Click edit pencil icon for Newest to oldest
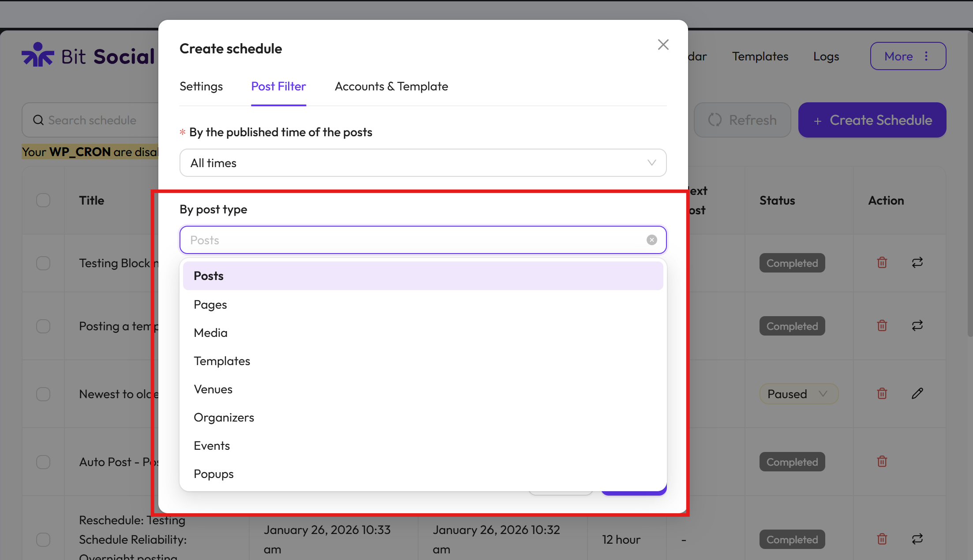 [x=917, y=393]
